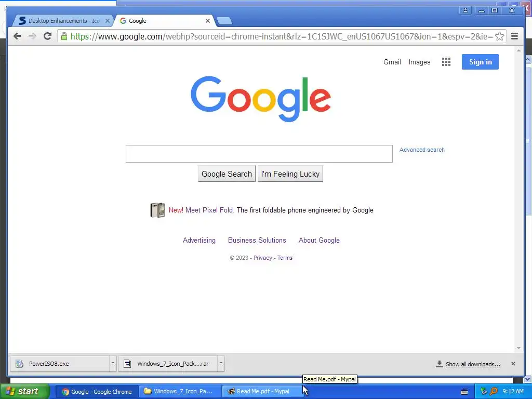Open Advanced search
Screen dimensions: 532x399
coord(422,150)
